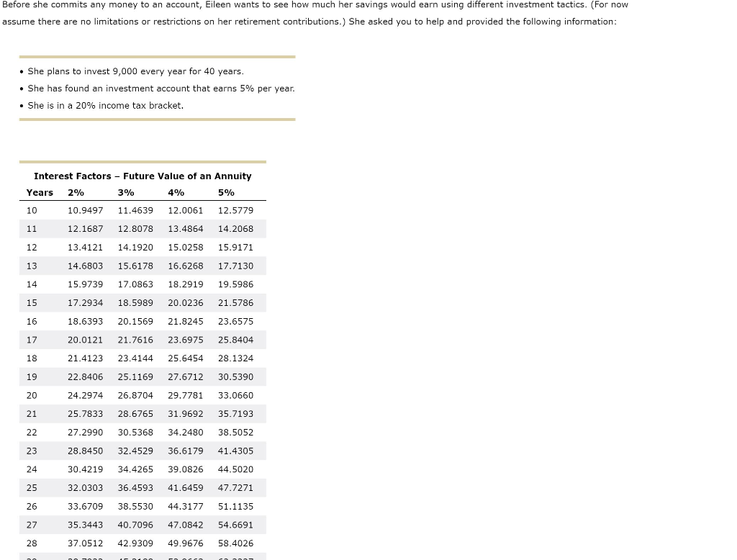Click the value 12.8078 in row 11
Viewport: 737px width, 560px height.
click(135, 229)
